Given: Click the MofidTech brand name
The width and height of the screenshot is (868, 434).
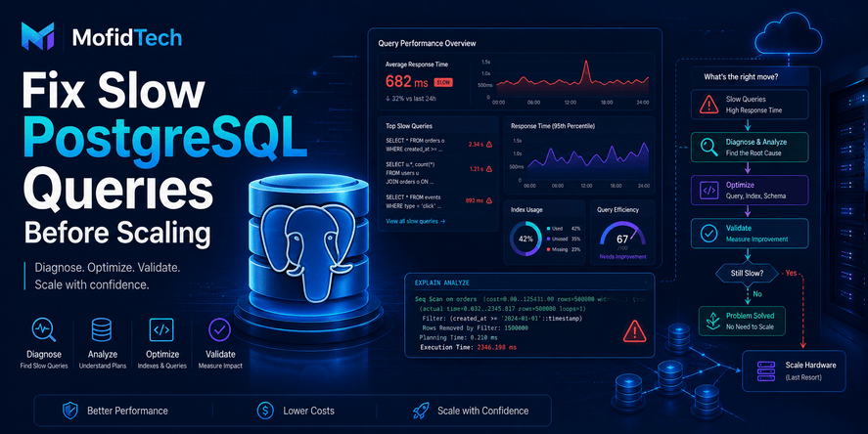Looking at the screenshot, I should tap(127, 37).
